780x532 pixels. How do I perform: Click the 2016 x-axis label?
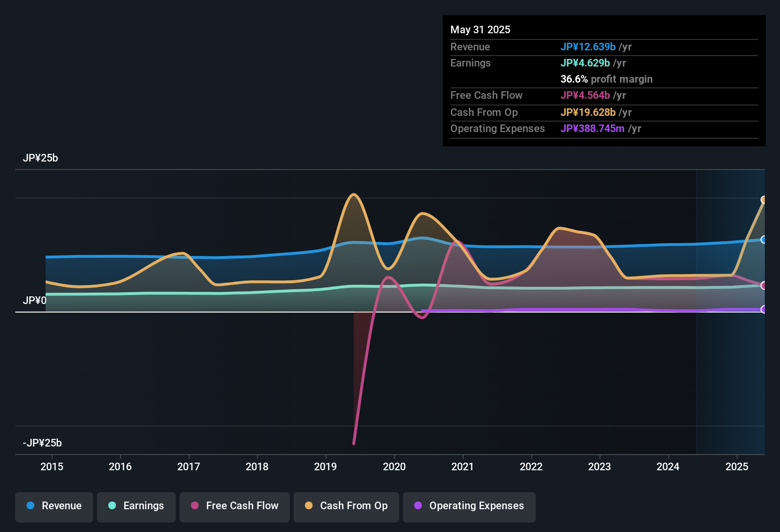point(120,466)
